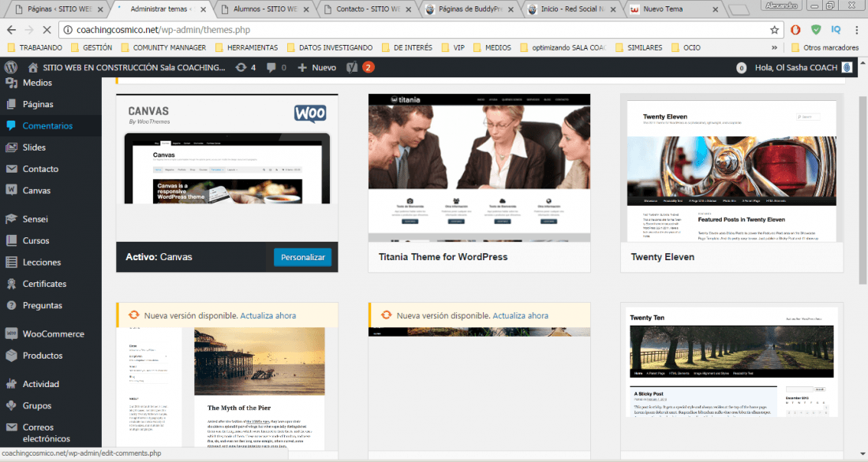Click the user avatar in the admin bar
The width and height of the screenshot is (868, 462).
[x=847, y=68]
